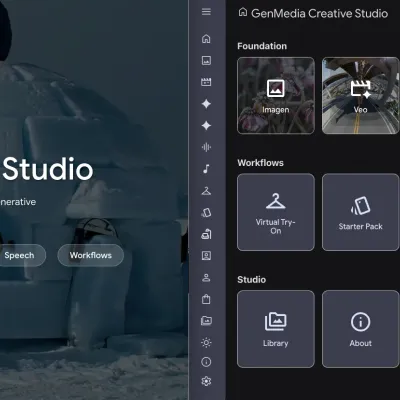This screenshot has height=400, width=400.
Task: Open the settings gear in the sidebar
Action: [206, 381]
